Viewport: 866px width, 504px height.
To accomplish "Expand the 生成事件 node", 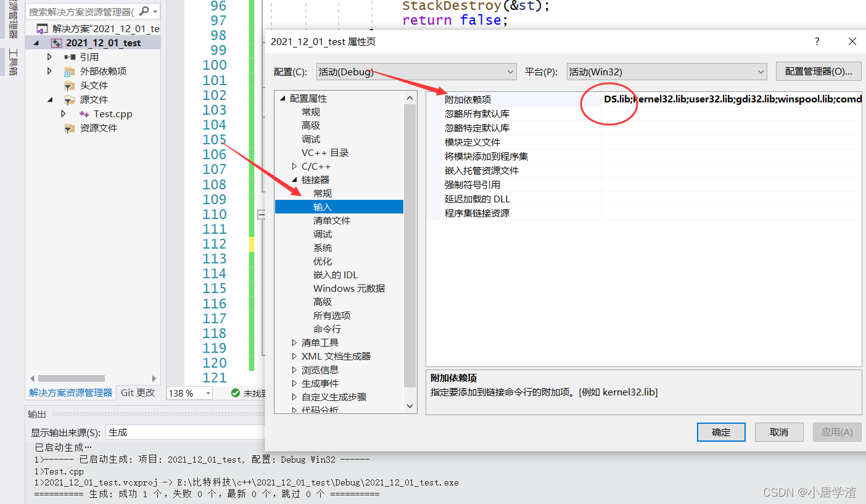I will [294, 383].
